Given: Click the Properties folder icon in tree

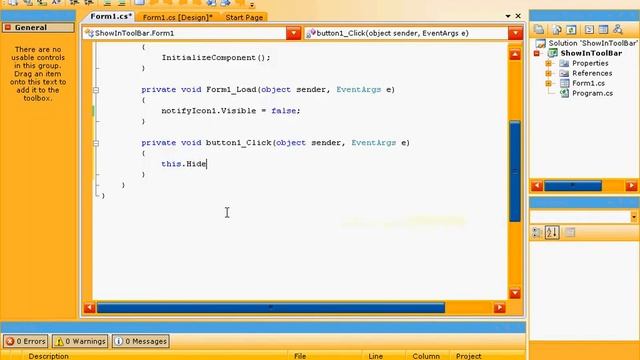Looking at the screenshot, I should pos(564,63).
